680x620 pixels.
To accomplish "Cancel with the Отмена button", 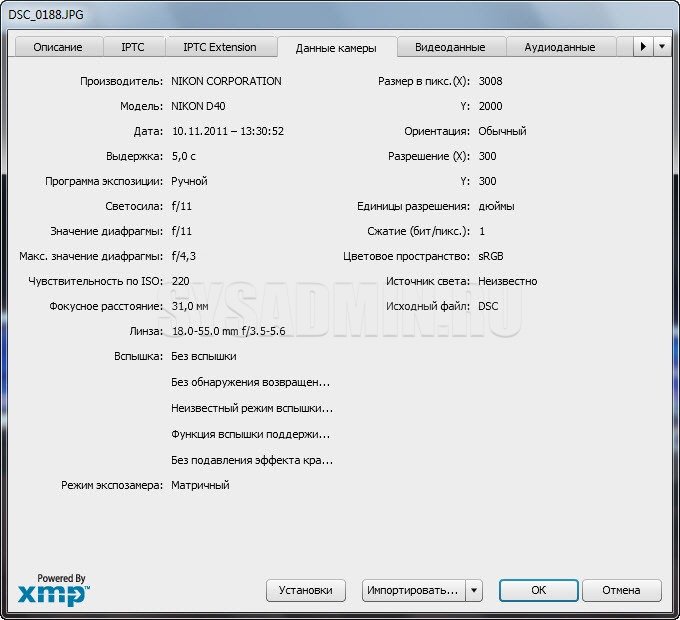I will 621,590.
